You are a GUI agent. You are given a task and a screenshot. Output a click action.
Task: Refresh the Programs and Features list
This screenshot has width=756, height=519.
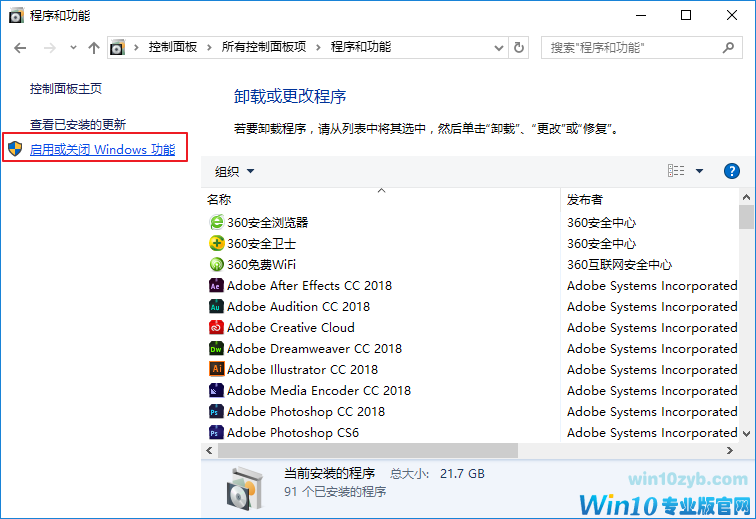coord(519,48)
